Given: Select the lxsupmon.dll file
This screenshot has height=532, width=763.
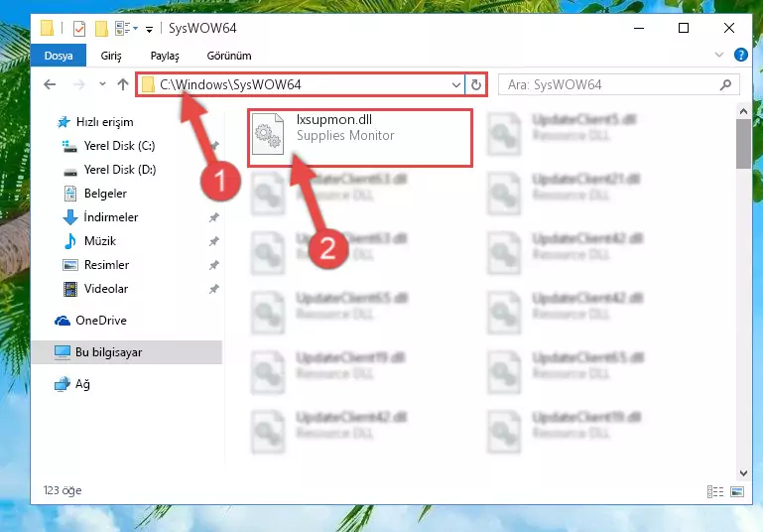Looking at the screenshot, I should tap(360, 138).
